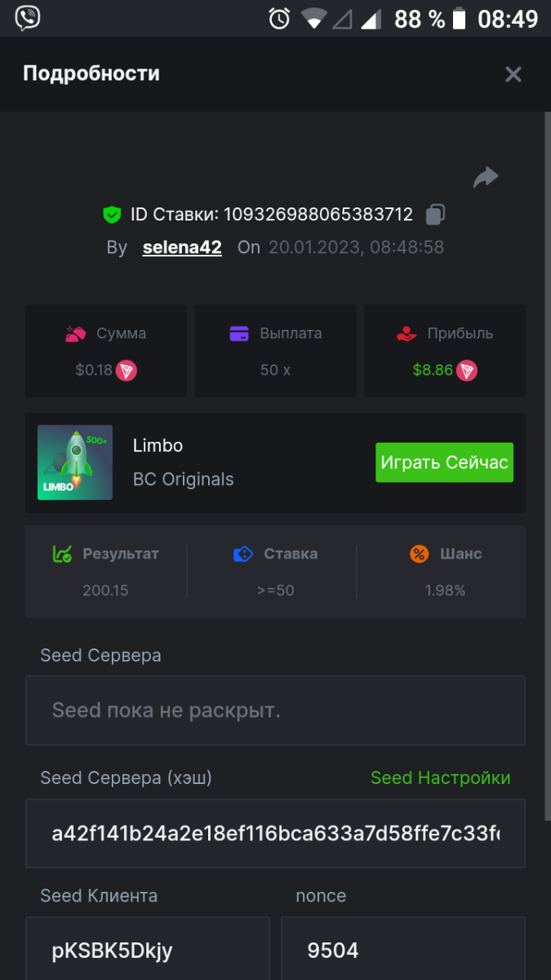Click the Сумма money icon

pyautogui.click(x=76, y=333)
